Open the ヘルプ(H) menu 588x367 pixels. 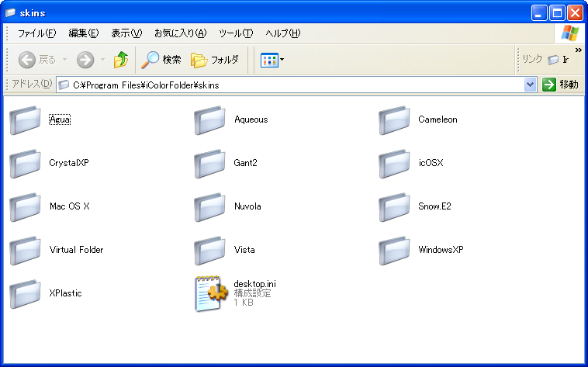pos(283,33)
